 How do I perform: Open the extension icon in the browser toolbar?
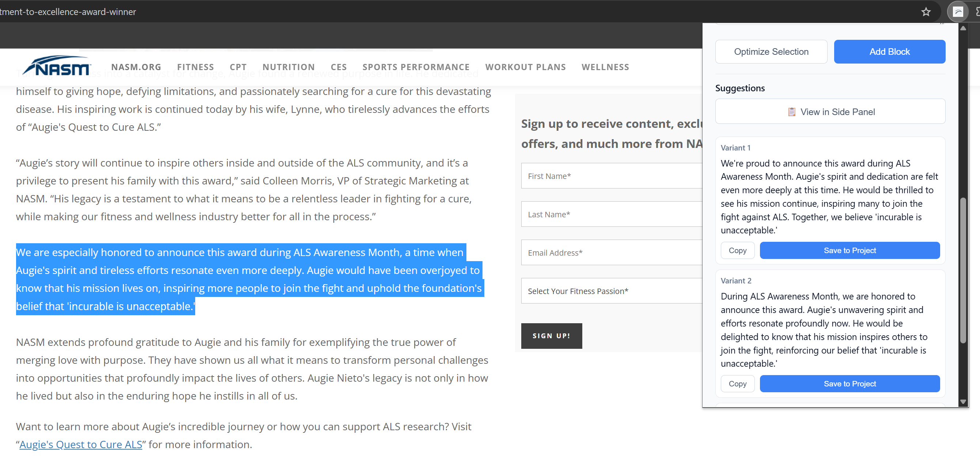(x=958, y=11)
